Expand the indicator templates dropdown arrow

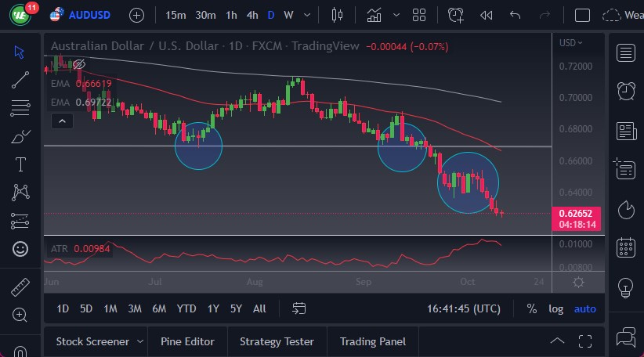pos(396,16)
